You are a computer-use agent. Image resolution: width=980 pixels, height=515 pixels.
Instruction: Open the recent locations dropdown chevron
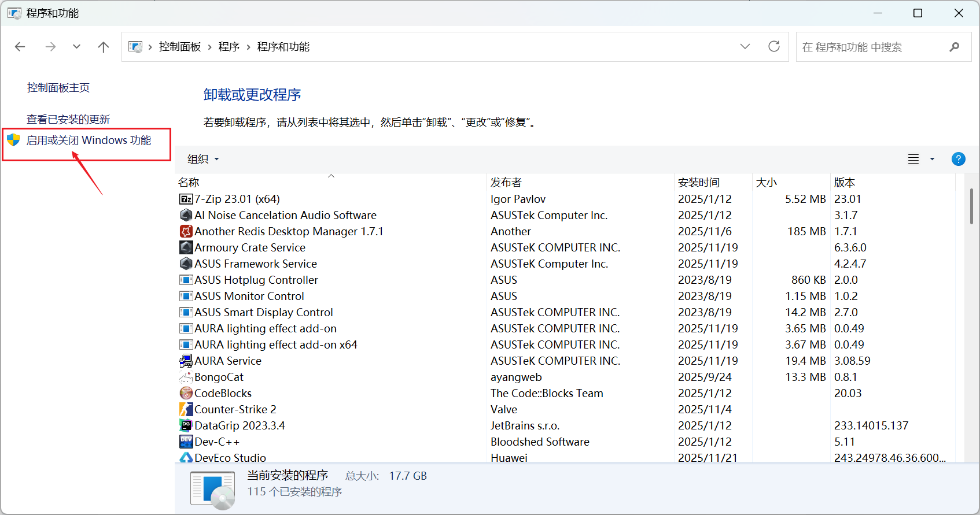tap(76, 47)
